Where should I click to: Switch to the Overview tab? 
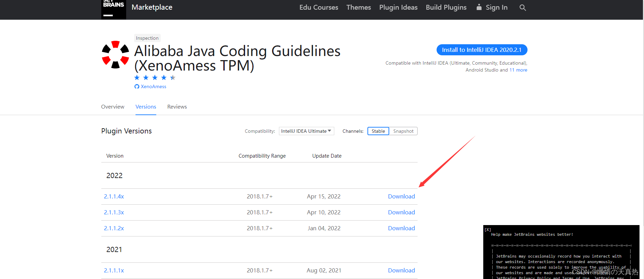tap(113, 107)
